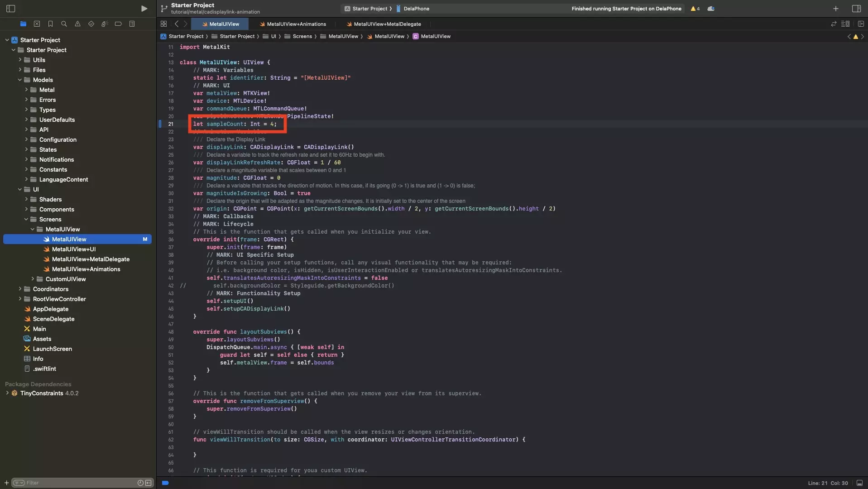Viewport: 868px width, 489px height.
Task: Click the plus Library button
Action: tap(836, 9)
